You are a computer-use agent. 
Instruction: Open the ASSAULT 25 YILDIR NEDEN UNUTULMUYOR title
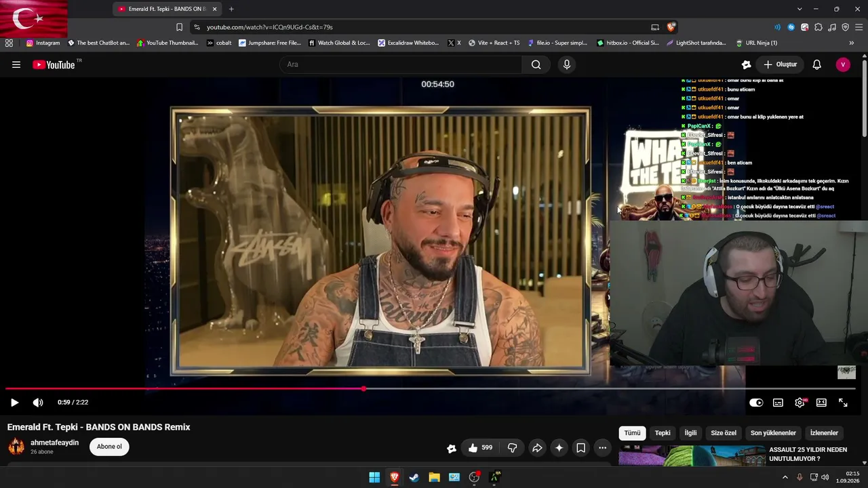tap(808, 454)
